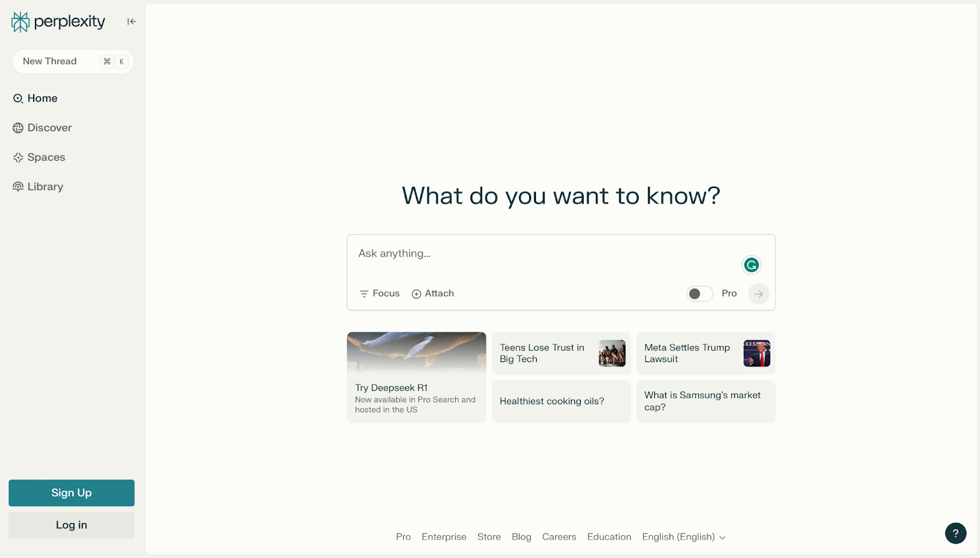
Task: Toggle the Pro search switch
Action: click(700, 294)
